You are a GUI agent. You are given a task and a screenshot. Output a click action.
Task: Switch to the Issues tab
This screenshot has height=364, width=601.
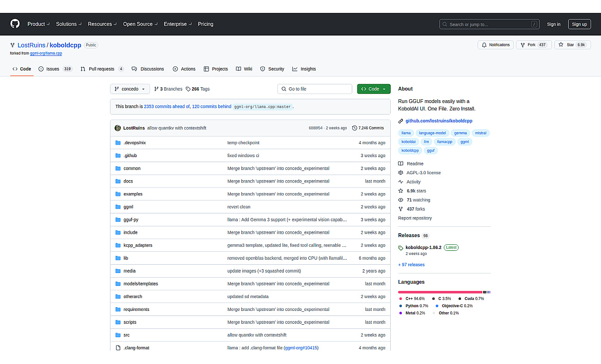(55, 69)
